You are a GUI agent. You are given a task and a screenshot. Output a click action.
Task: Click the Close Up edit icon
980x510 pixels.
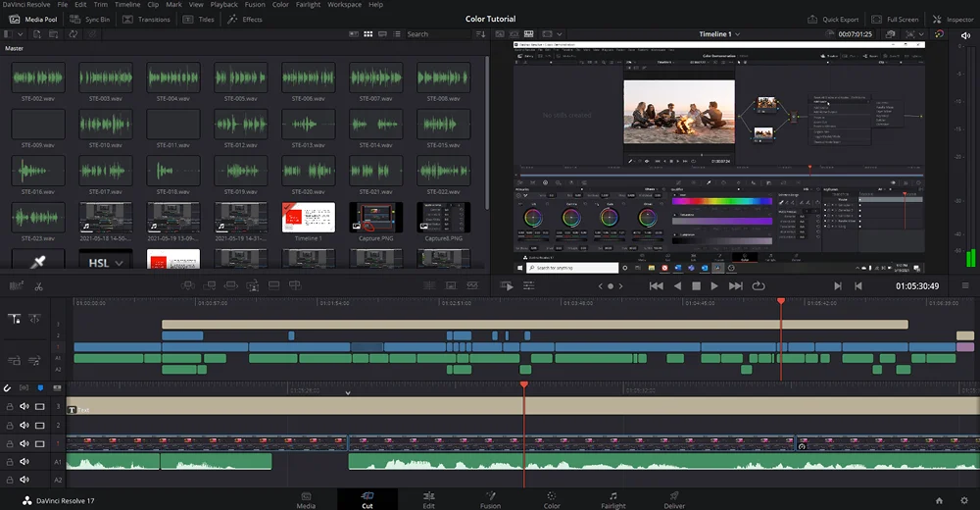click(x=253, y=285)
